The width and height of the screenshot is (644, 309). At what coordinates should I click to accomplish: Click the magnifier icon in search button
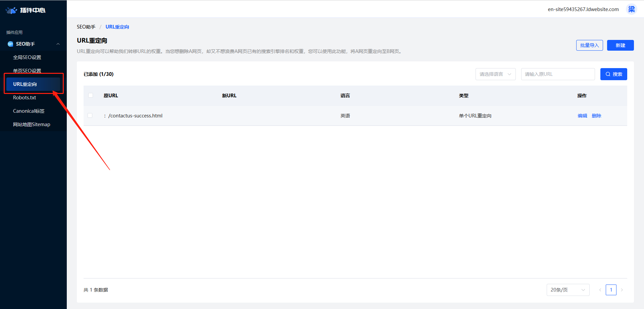tap(608, 74)
